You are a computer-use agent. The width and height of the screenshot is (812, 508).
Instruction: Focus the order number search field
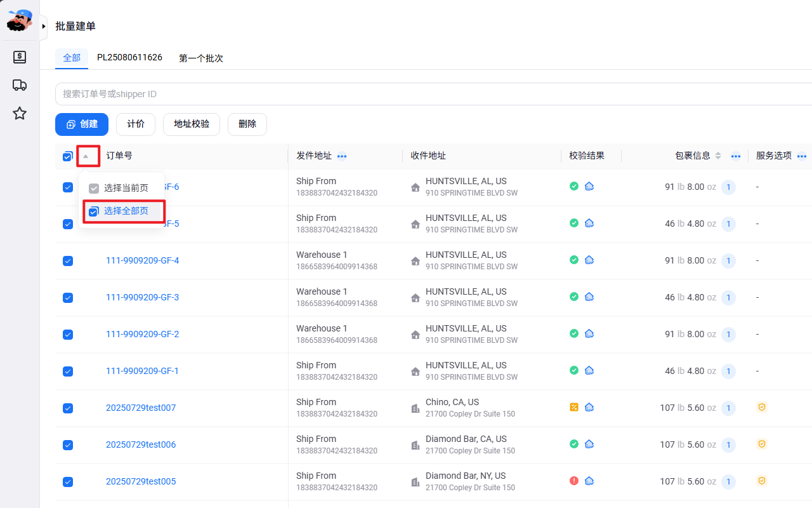click(x=433, y=94)
